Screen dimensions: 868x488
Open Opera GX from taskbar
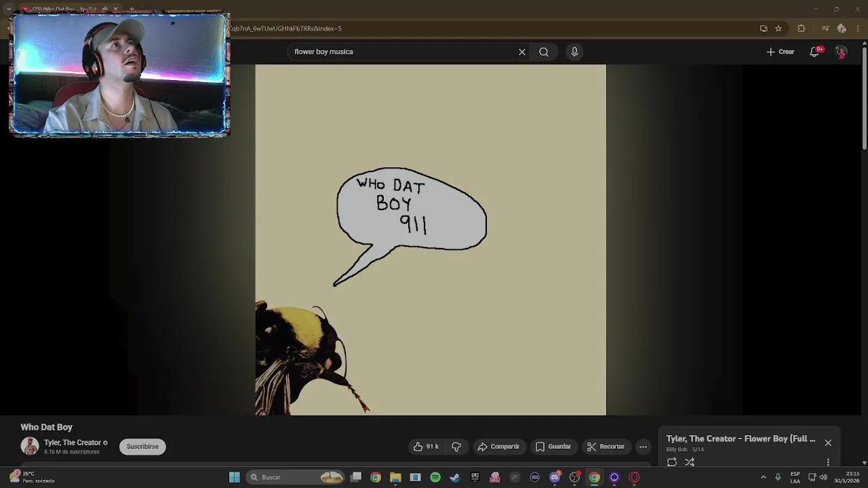(x=635, y=477)
